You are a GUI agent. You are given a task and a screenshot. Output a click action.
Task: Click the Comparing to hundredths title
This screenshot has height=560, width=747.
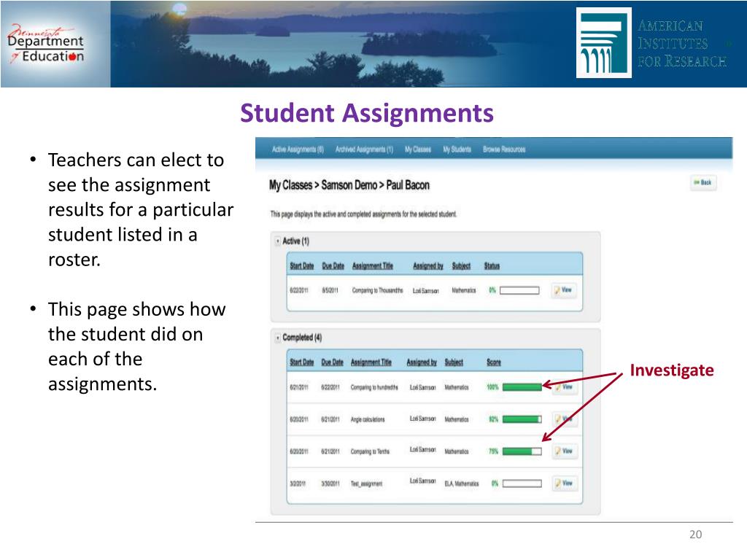pyautogui.click(x=374, y=388)
